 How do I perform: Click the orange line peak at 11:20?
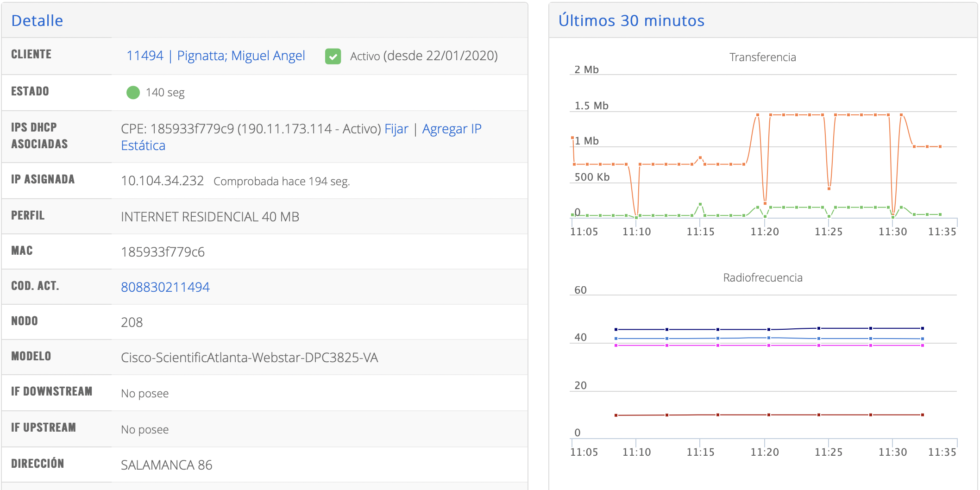pos(758,115)
